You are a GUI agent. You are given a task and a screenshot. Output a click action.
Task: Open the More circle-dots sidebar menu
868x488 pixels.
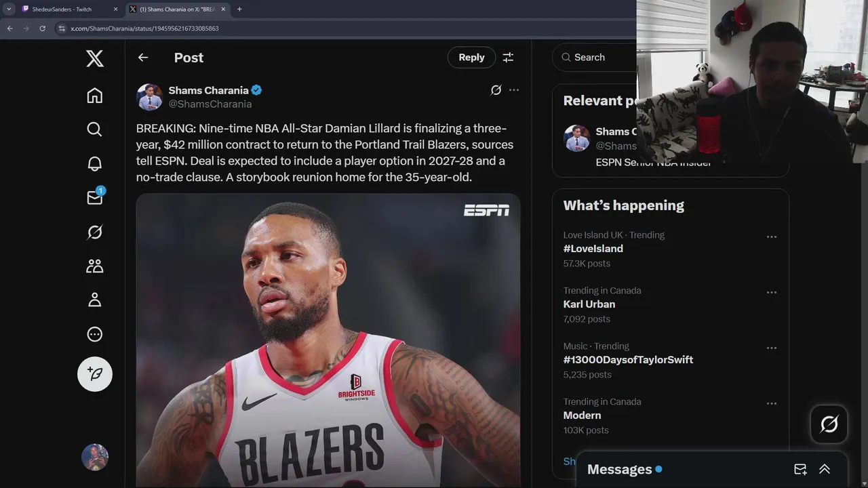click(x=95, y=334)
